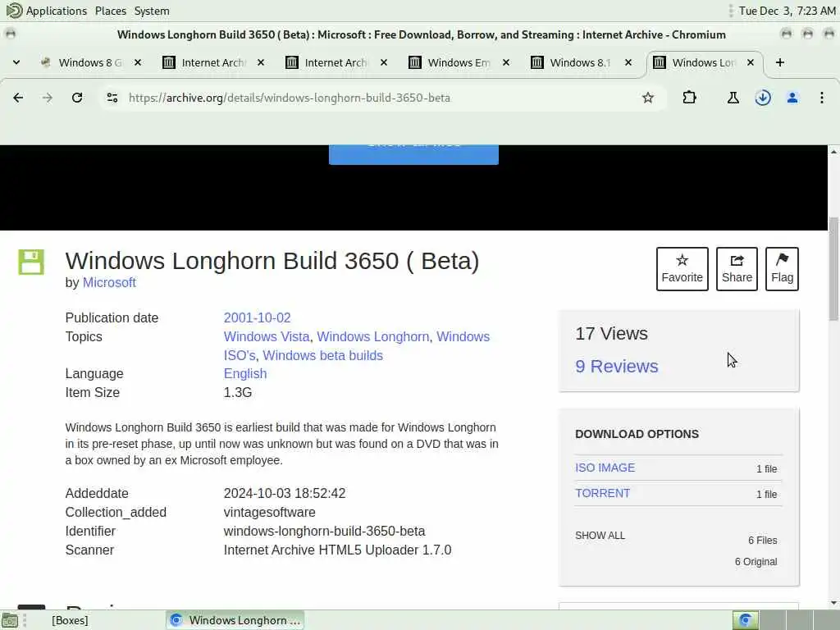Go back to the previous page
Viewport: 840px width, 630px height.
coord(18,98)
